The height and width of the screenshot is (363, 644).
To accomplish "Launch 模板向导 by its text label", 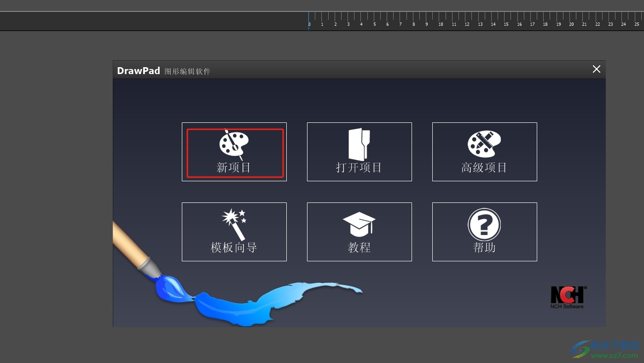I will pyautogui.click(x=234, y=248).
